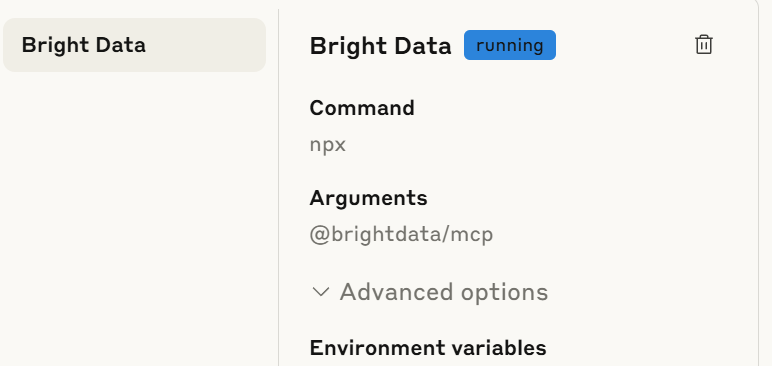Click the word options in Advanced options
Viewport: 772px width, 366px height.
[x=504, y=293]
